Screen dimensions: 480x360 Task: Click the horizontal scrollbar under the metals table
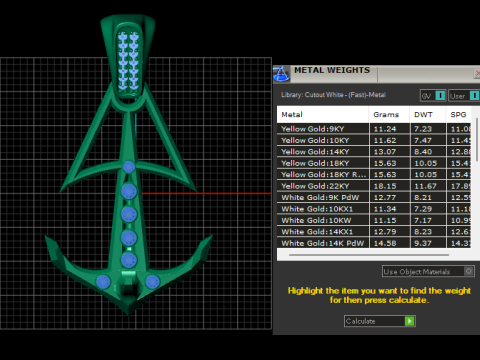coord(369,255)
